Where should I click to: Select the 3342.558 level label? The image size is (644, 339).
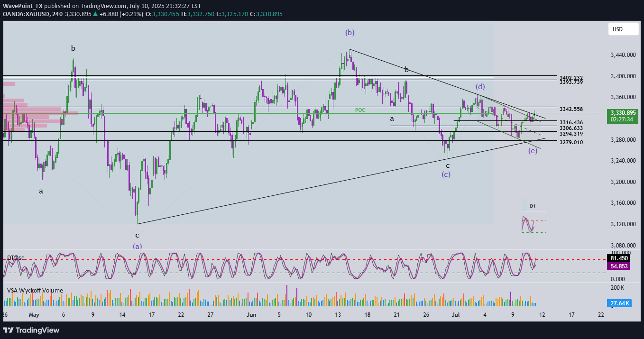tap(571, 109)
